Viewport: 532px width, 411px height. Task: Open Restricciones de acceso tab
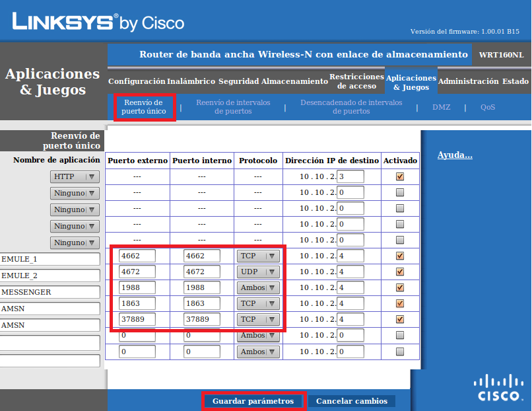pyautogui.click(x=356, y=81)
